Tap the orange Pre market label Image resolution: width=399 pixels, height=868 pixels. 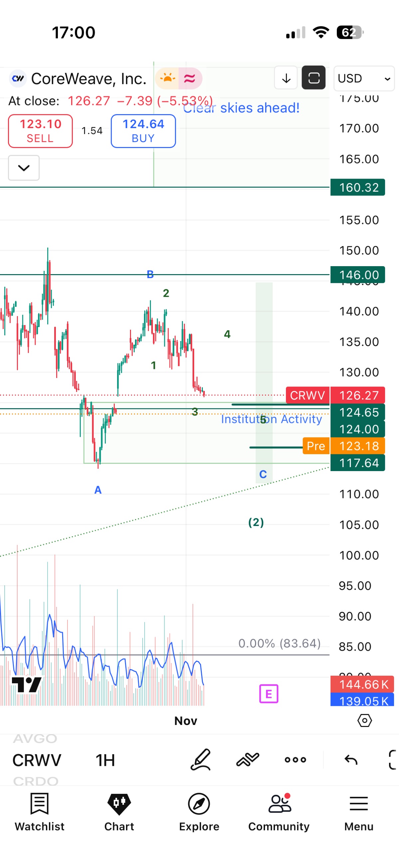316,446
